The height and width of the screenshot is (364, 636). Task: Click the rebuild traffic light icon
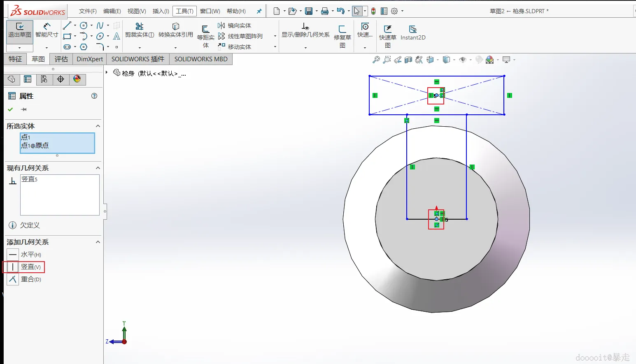(373, 11)
